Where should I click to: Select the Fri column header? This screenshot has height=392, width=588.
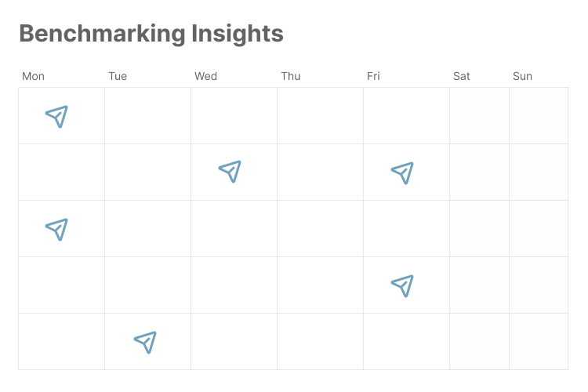[373, 76]
